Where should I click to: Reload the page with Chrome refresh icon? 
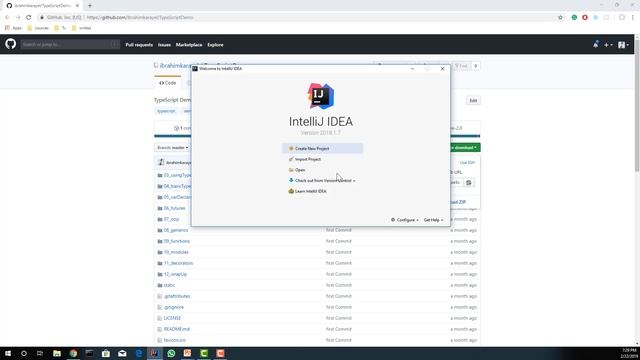point(29,18)
